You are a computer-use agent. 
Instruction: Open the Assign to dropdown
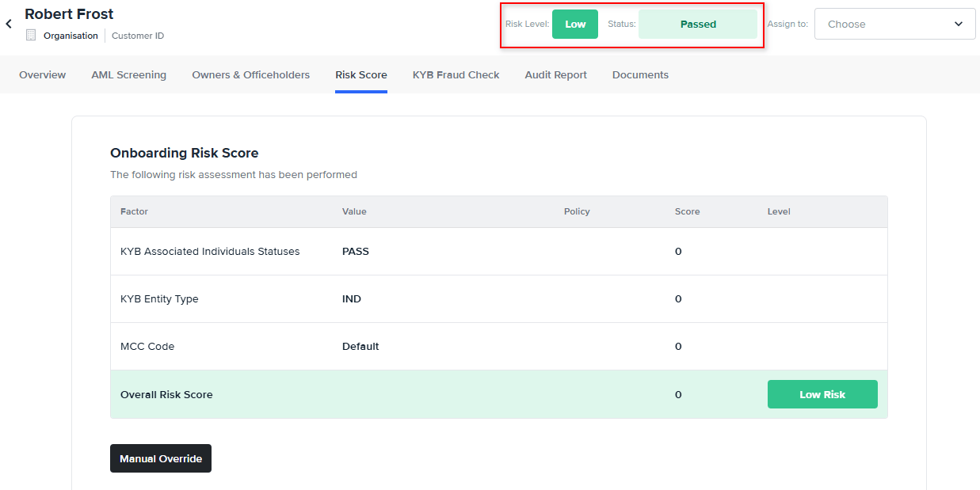894,24
